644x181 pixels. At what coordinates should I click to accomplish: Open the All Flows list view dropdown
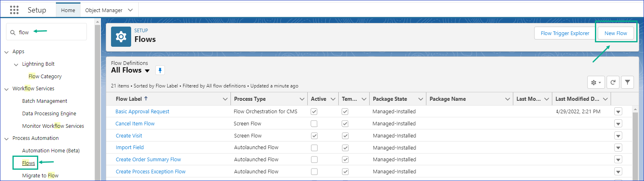click(147, 71)
